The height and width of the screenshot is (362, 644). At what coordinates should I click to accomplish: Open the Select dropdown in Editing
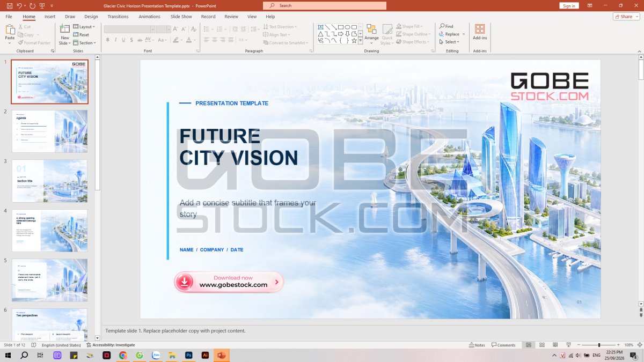449,42
